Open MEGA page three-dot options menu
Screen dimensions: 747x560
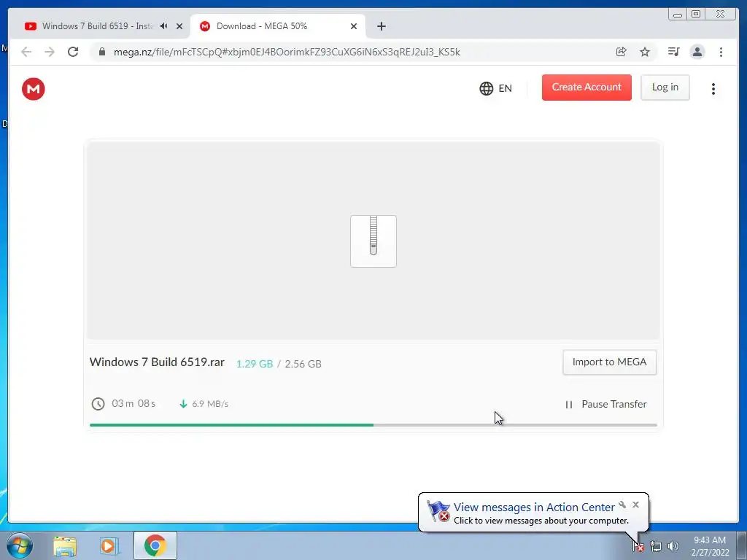click(x=713, y=89)
